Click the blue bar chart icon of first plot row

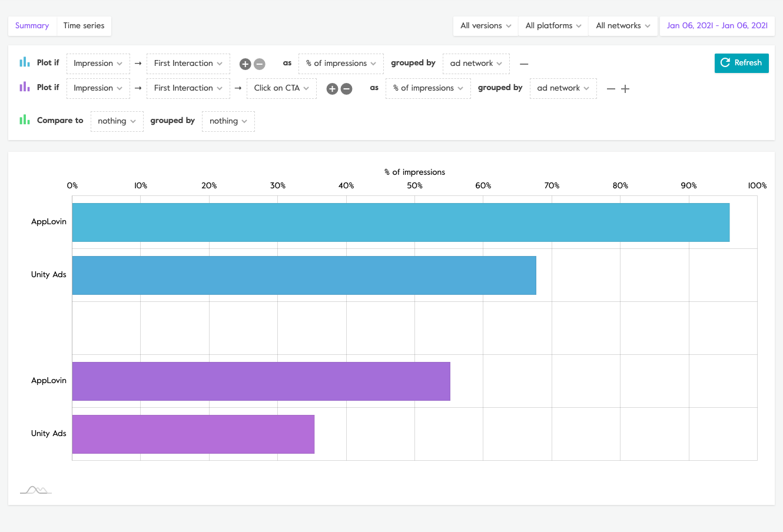coord(25,62)
